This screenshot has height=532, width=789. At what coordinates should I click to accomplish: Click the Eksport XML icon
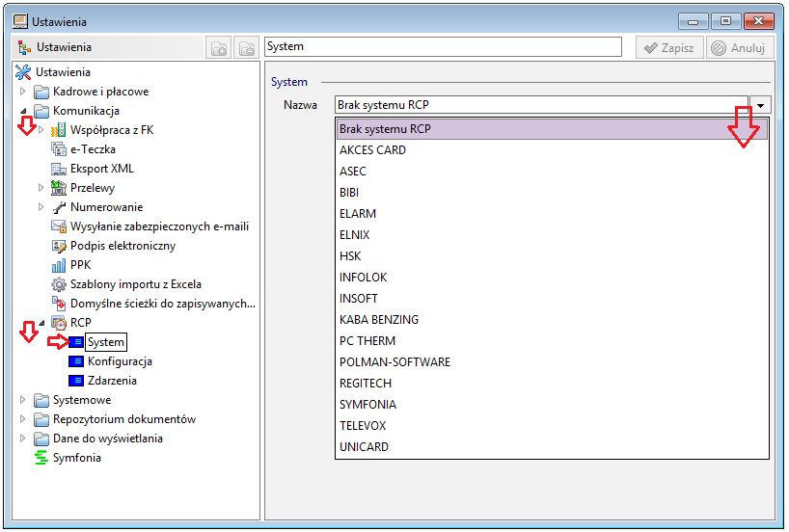59,169
